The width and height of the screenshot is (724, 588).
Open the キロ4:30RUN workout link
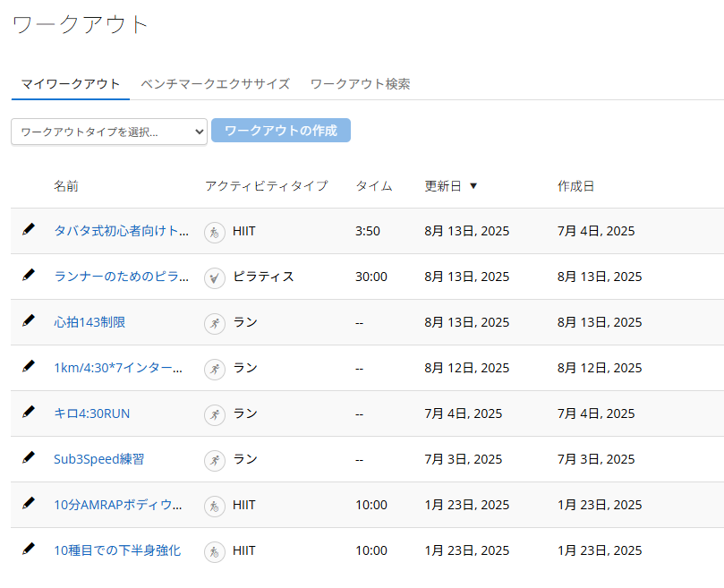(92, 413)
